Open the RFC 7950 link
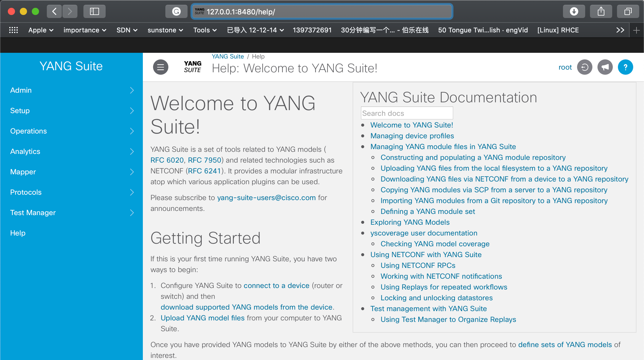Image resolution: width=644 pixels, height=360 pixels. 204,160
